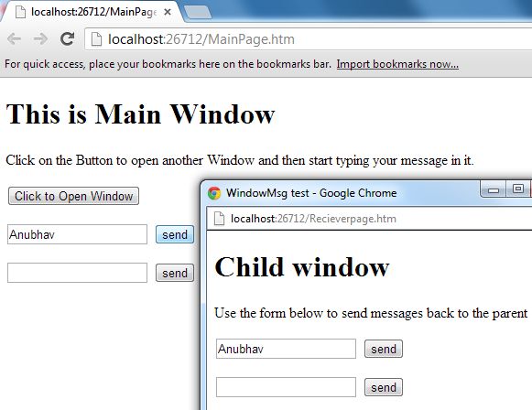This screenshot has width=532, height=410.
Task: Click the Click to Open Window button
Action: tap(73, 196)
